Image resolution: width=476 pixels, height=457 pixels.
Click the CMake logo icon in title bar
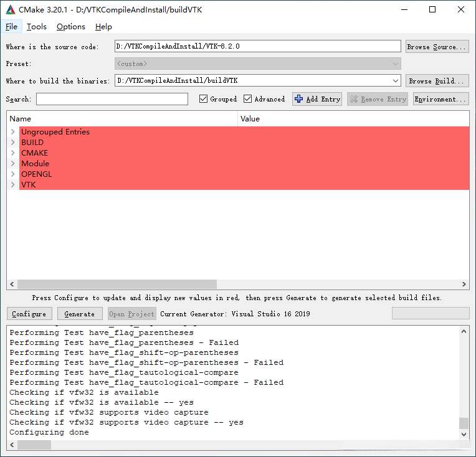coord(11,10)
